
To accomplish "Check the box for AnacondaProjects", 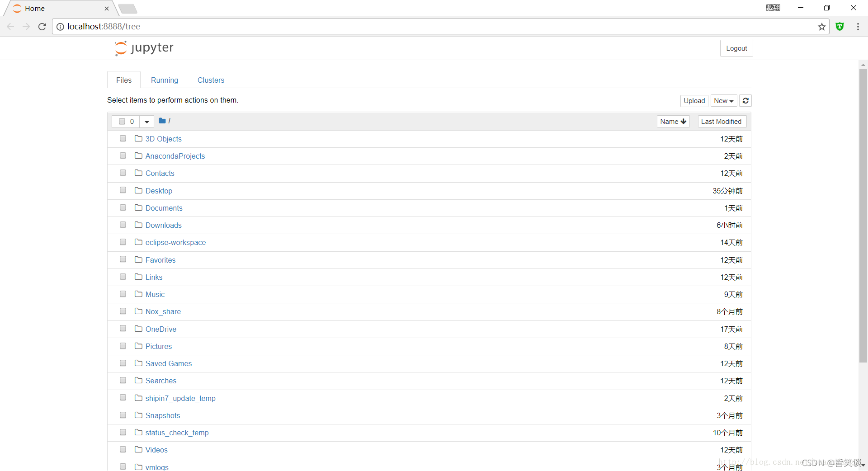I will point(123,155).
